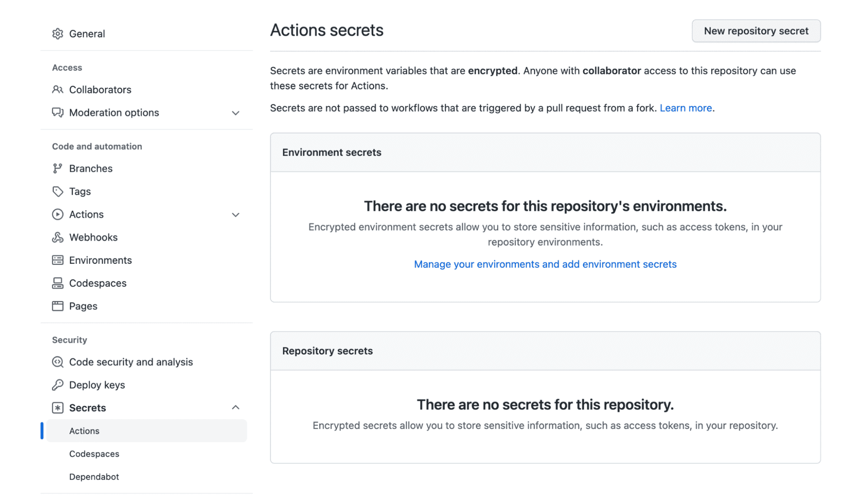Click the Moderation options speech bubble icon
This screenshot has width=868, height=495.
pos(58,112)
